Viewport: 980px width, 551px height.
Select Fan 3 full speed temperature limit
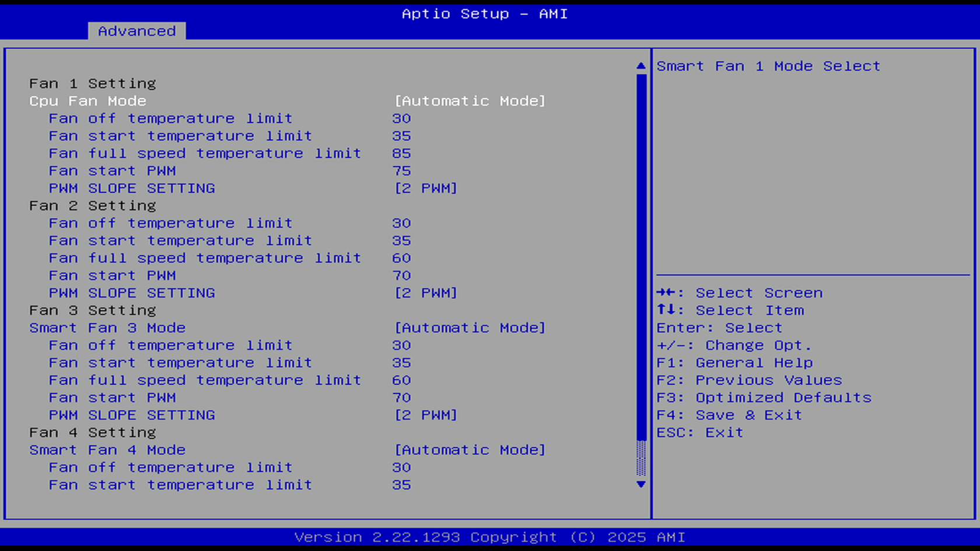[205, 380]
